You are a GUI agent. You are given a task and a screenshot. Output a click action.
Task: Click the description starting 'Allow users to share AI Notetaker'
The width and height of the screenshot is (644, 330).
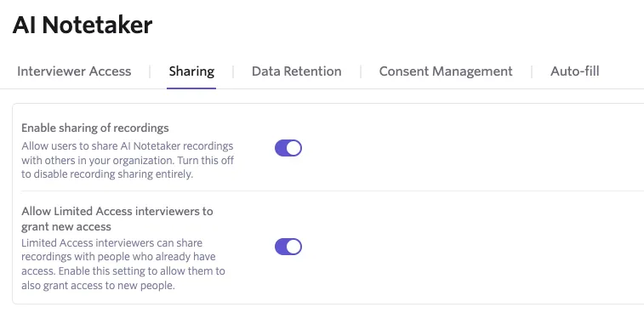click(128, 160)
